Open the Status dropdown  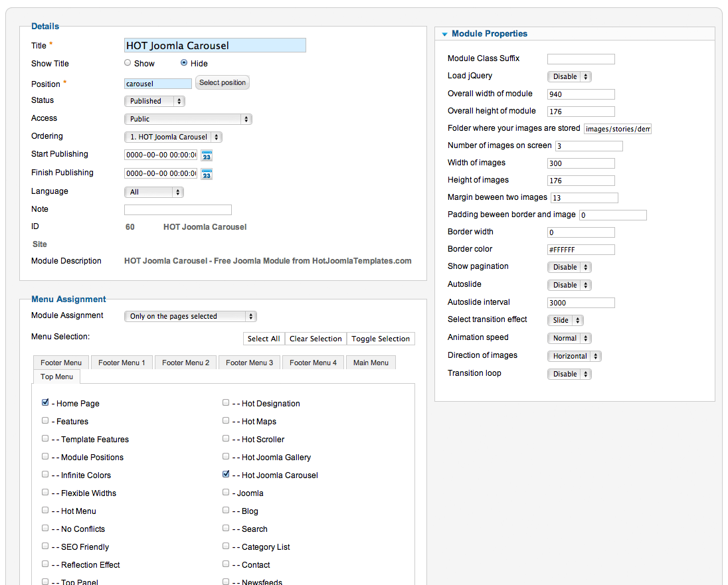155,101
